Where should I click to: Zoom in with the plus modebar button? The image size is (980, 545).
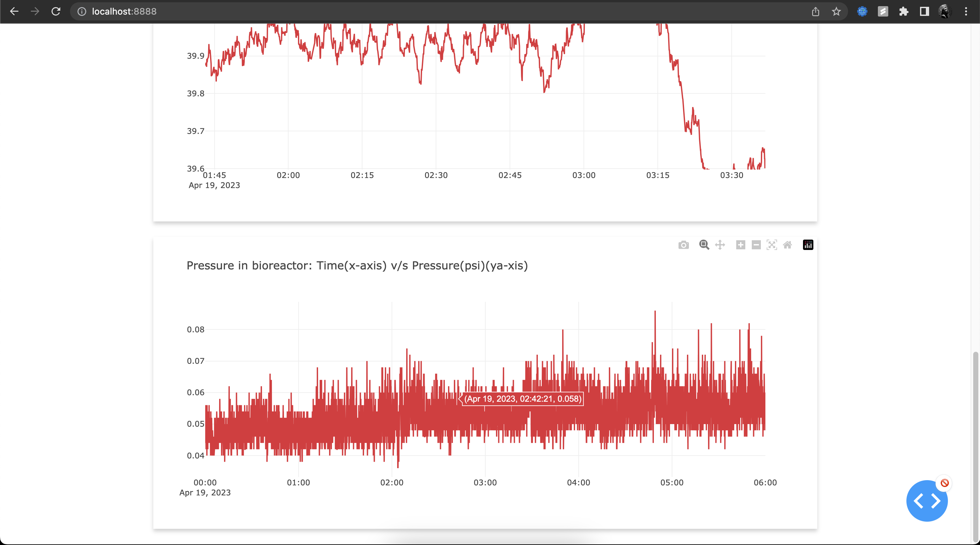(740, 245)
